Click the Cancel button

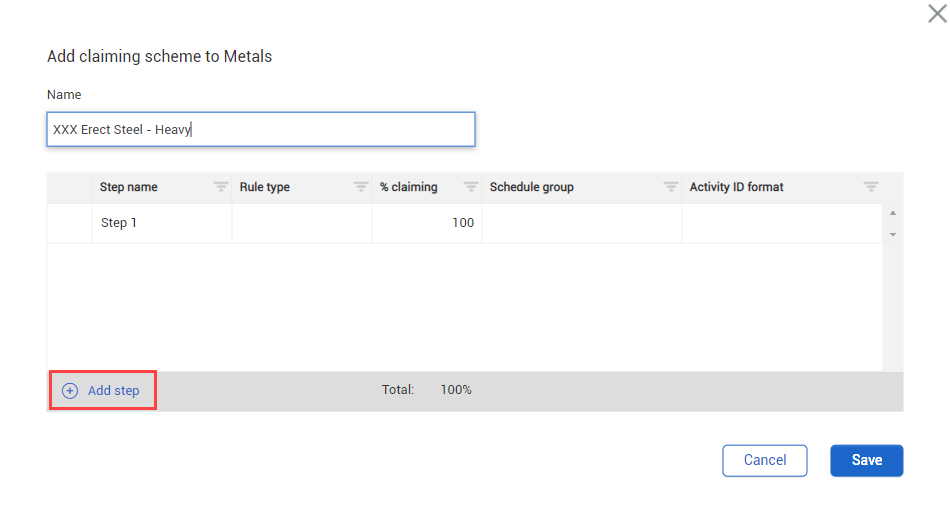coord(765,460)
